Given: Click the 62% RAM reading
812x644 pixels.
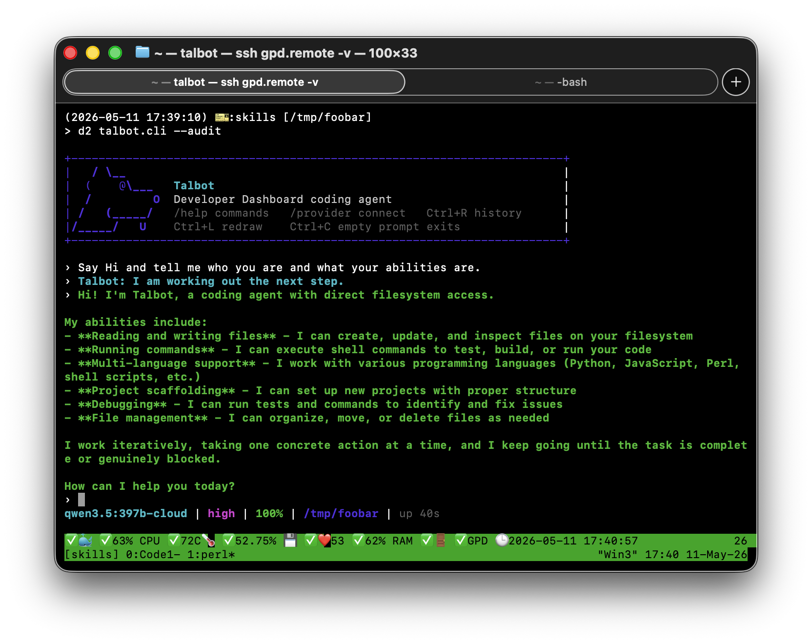Looking at the screenshot, I should tap(389, 541).
